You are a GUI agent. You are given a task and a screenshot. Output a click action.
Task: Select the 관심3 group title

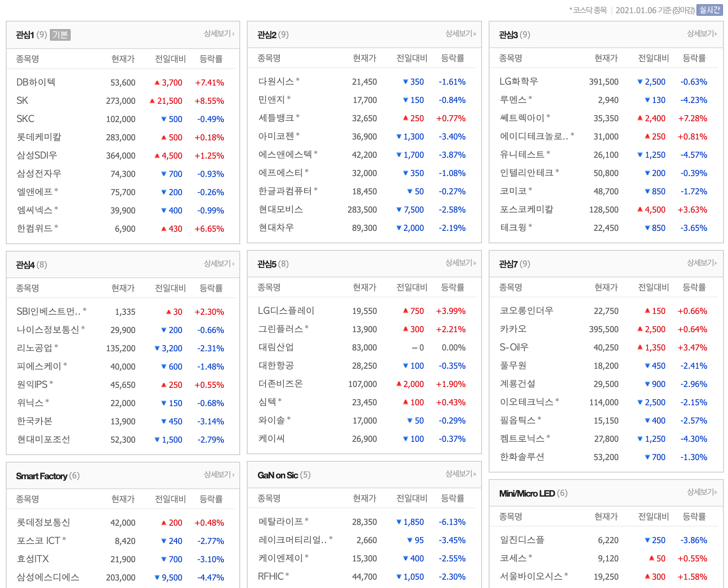click(x=508, y=35)
